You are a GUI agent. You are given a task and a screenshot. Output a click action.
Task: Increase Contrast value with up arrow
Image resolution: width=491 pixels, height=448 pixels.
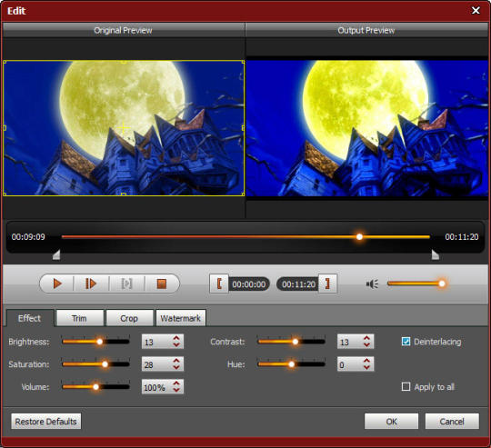tap(366, 338)
